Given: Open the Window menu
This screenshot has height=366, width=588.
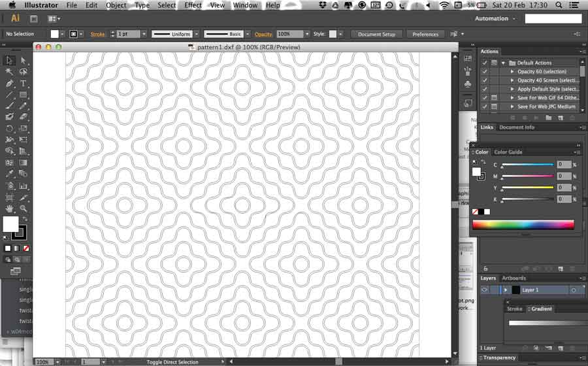Looking at the screenshot, I should pyautogui.click(x=245, y=5).
